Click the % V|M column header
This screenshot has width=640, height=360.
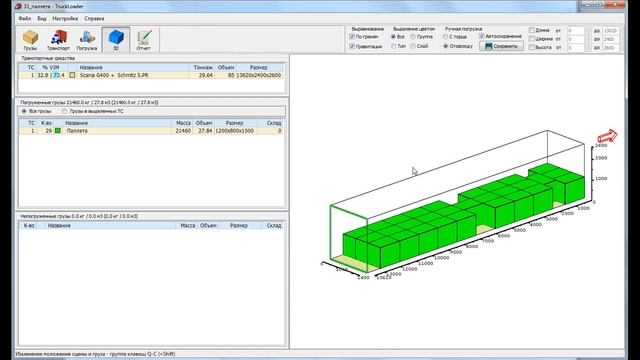51,67
